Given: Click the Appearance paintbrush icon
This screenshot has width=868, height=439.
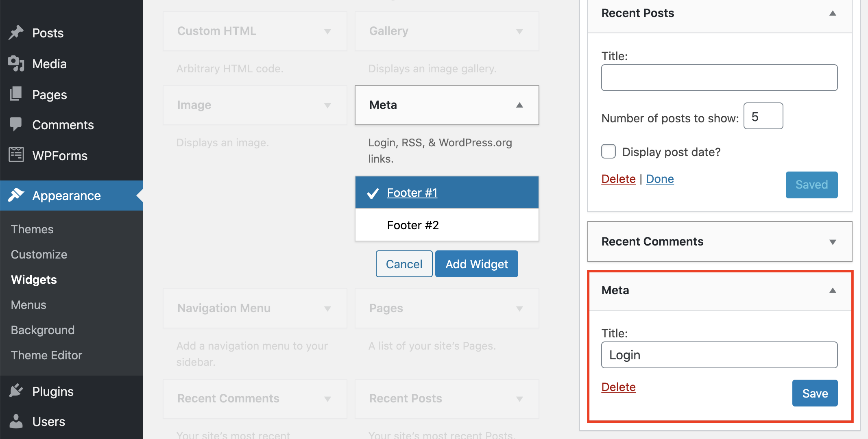Looking at the screenshot, I should click(16, 195).
